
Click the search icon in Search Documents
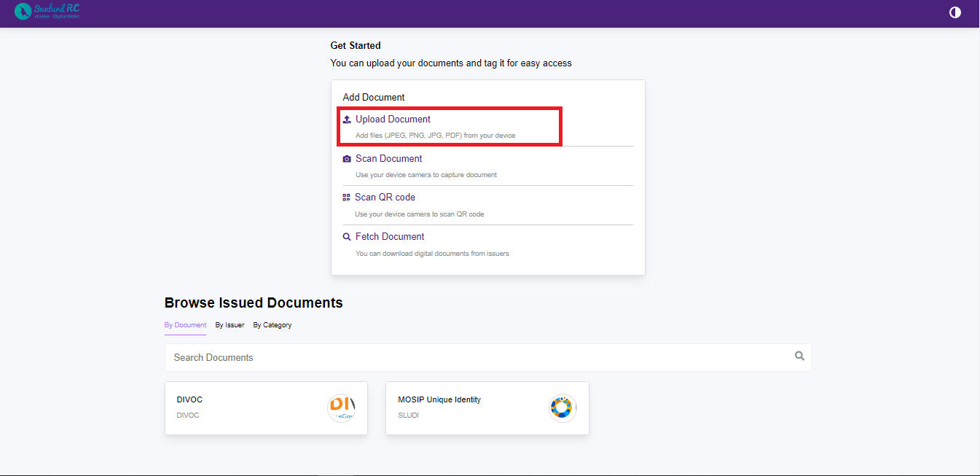(x=799, y=356)
